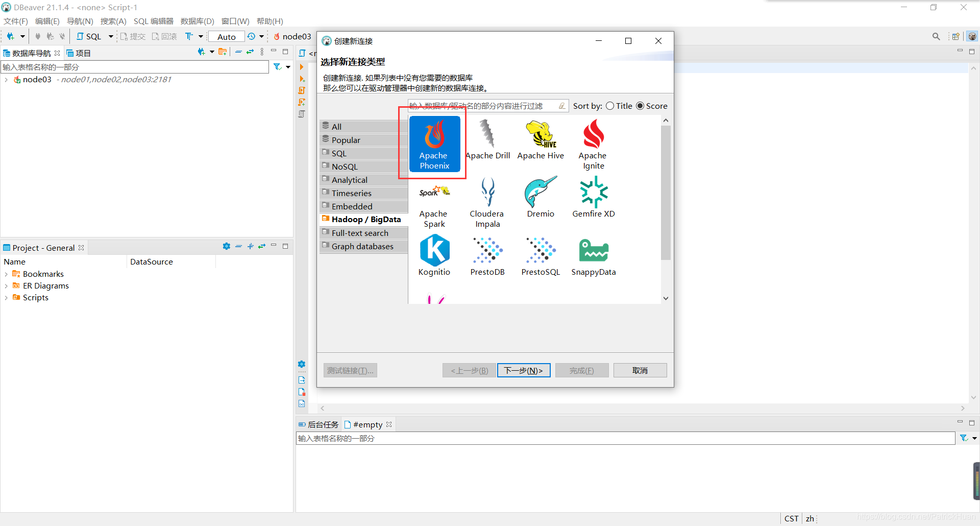Open new connection dropdown arrow in toolbar

coord(22,36)
